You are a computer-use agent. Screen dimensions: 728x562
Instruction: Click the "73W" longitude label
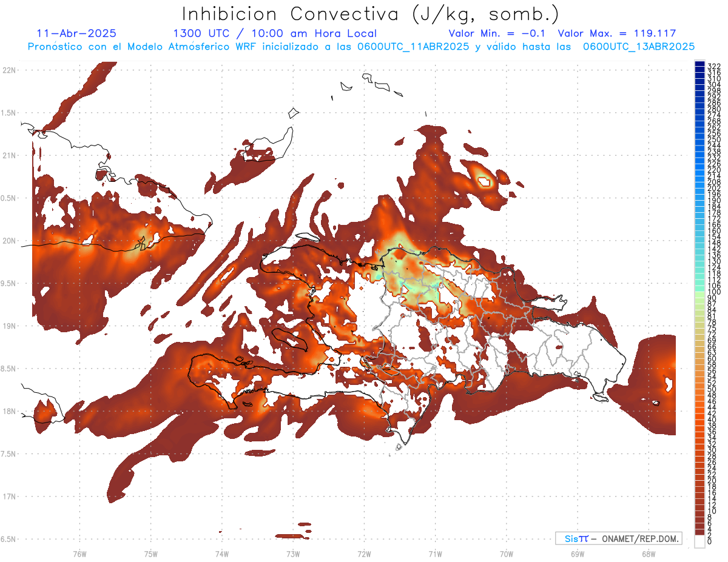(x=293, y=554)
